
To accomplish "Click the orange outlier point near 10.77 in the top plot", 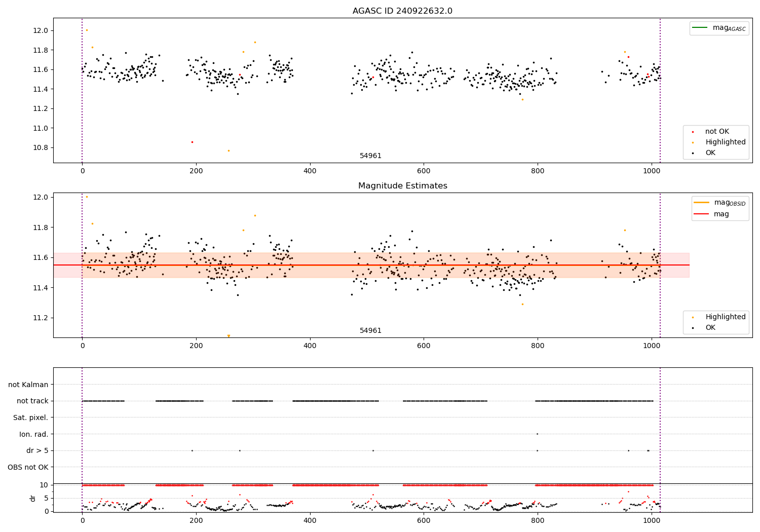I will pyautogui.click(x=229, y=150).
